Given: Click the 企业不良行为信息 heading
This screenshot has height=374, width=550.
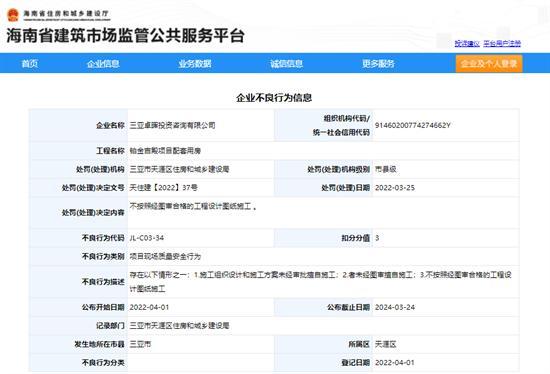Looking at the screenshot, I should pos(274,98).
